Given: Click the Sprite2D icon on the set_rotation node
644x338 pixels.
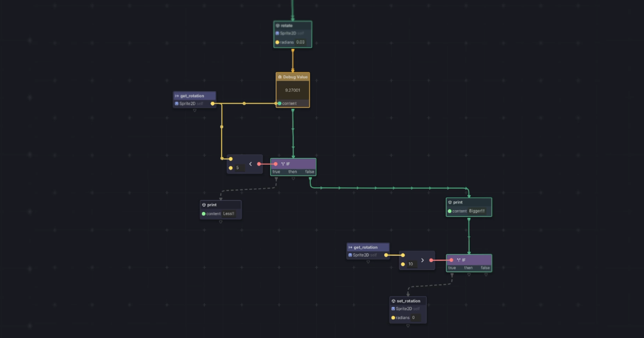Looking at the screenshot, I should tap(393, 308).
